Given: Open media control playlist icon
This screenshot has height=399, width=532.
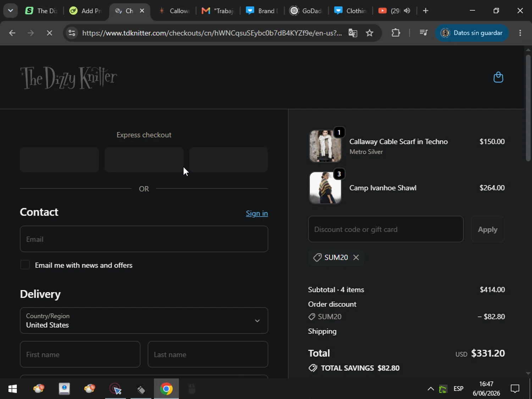Looking at the screenshot, I should coord(423,33).
